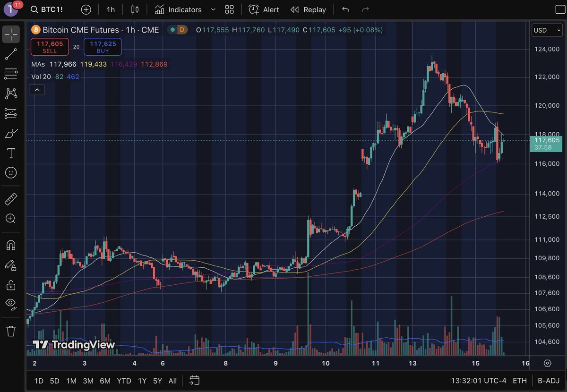This screenshot has width=567, height=392.
Task: Open the Fibonacci retracement tools
Action: 11,74
